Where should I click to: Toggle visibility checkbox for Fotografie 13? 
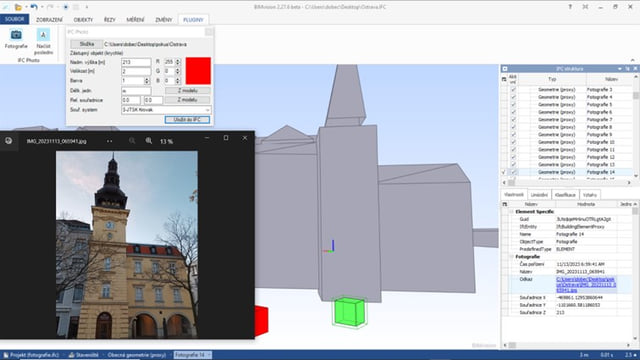[x=513, y=164]
